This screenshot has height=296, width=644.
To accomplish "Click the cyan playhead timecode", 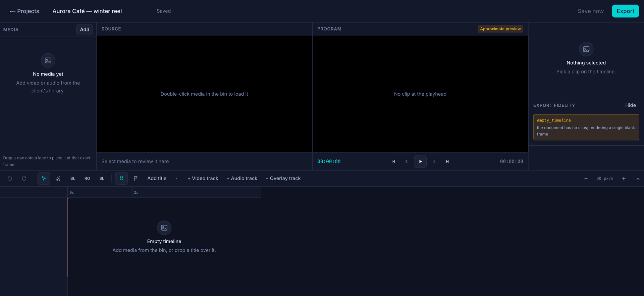I will click(329, 161).
